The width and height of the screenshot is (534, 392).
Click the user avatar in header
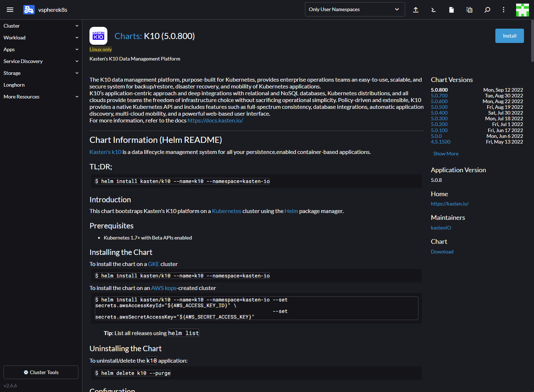pyautogui.click(x=522, y=10)
